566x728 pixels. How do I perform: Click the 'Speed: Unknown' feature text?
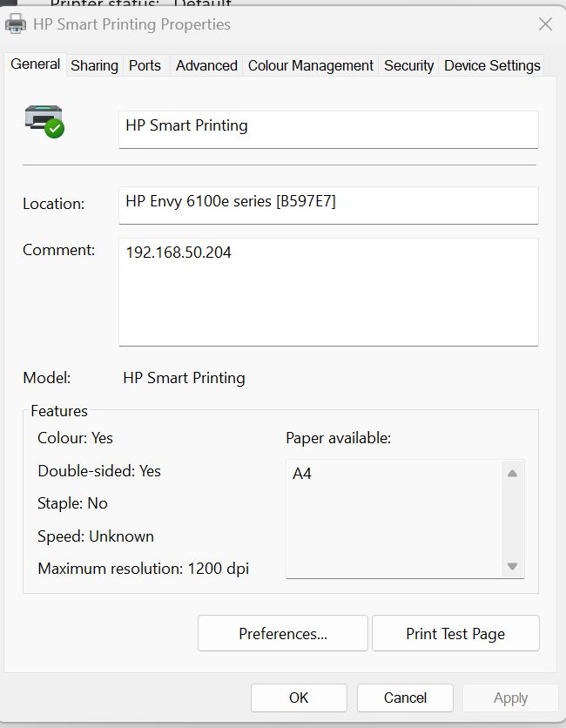(x=95, y=536)
